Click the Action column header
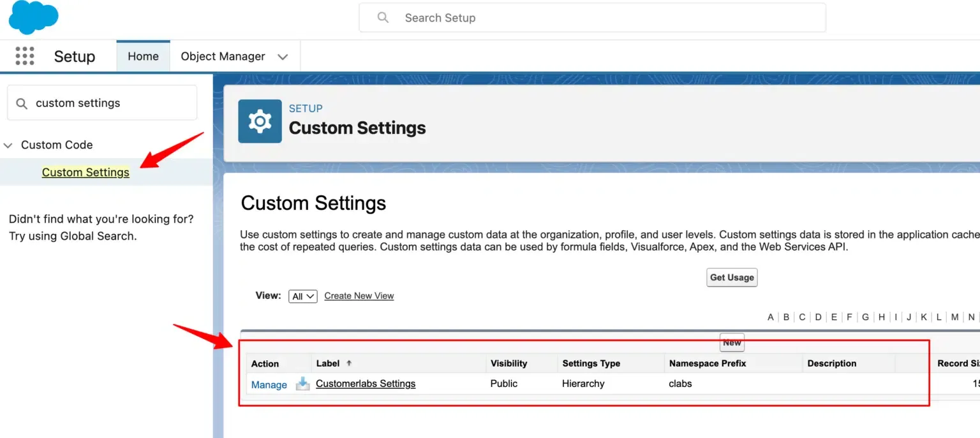980x438 pixels. (265, 364)
